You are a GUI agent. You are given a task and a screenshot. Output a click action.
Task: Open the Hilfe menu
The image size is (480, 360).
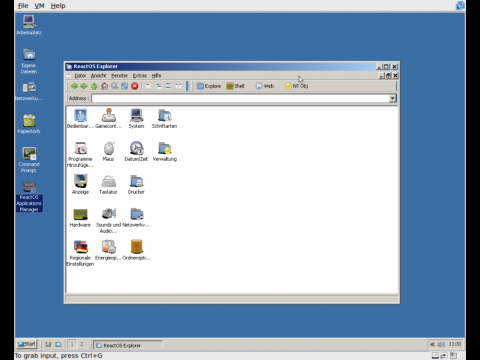tap(156, 76)
